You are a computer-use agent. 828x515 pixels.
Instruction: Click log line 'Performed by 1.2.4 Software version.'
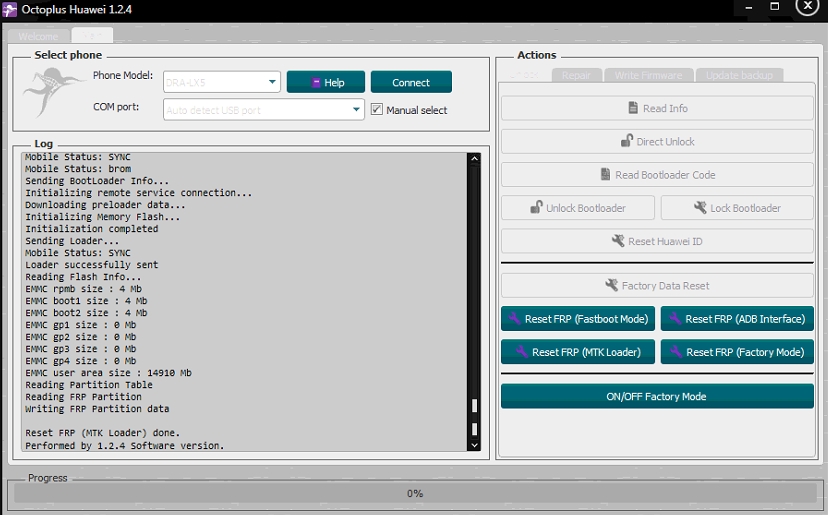(125, 445)
